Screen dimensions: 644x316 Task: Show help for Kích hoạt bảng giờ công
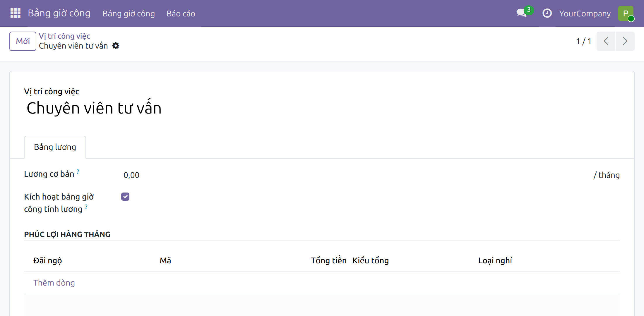[86, 206]
